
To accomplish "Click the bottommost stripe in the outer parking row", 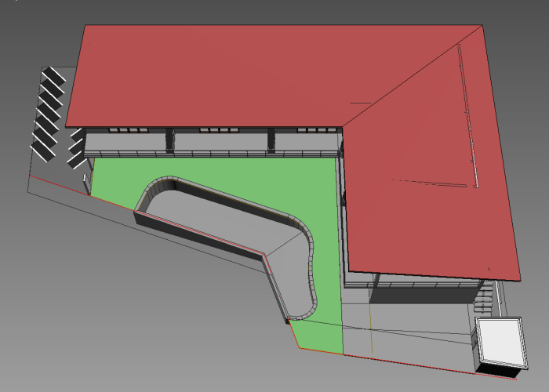I will pyautogui.click(x=42, y=147).
